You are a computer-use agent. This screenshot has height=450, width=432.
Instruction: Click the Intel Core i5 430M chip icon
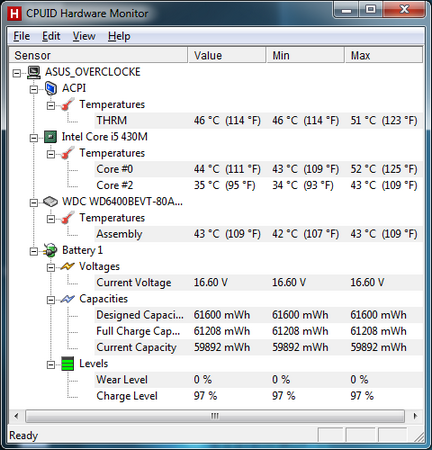(50, 137)
